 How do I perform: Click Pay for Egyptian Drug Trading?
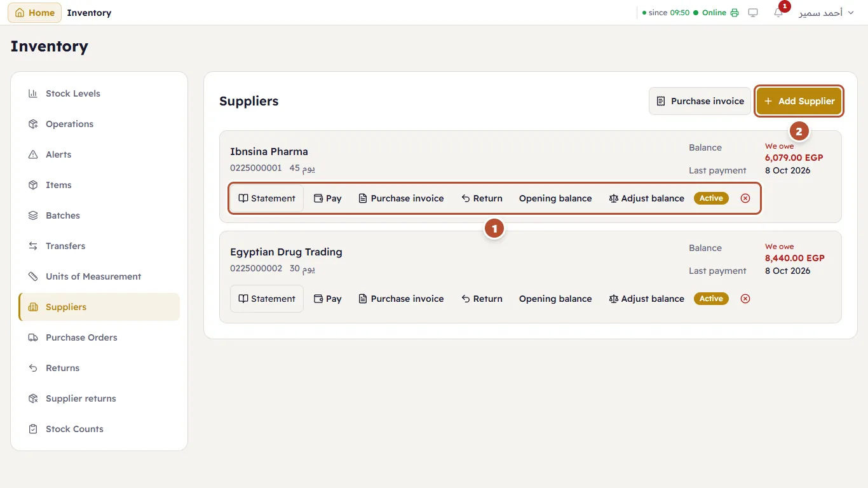pyautogui.click(x=328, y=299)
